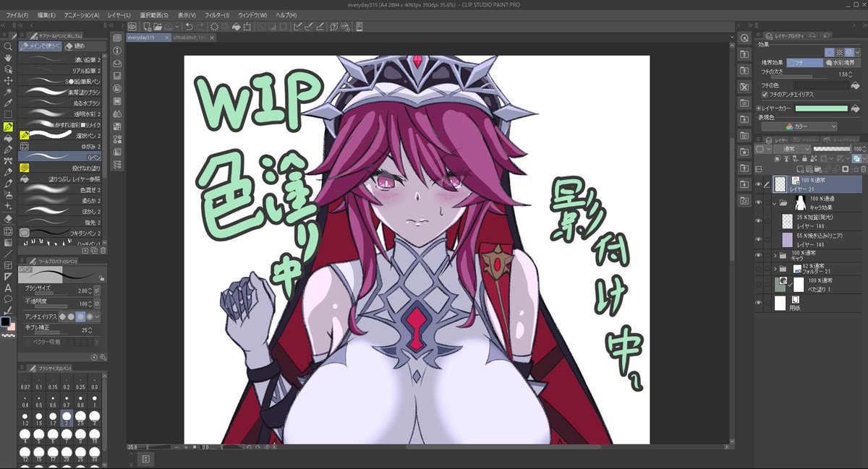Select the Balloon tool
Image resolution: width=868 pixels, height=469 pixels.
click(x=8, y=298)
